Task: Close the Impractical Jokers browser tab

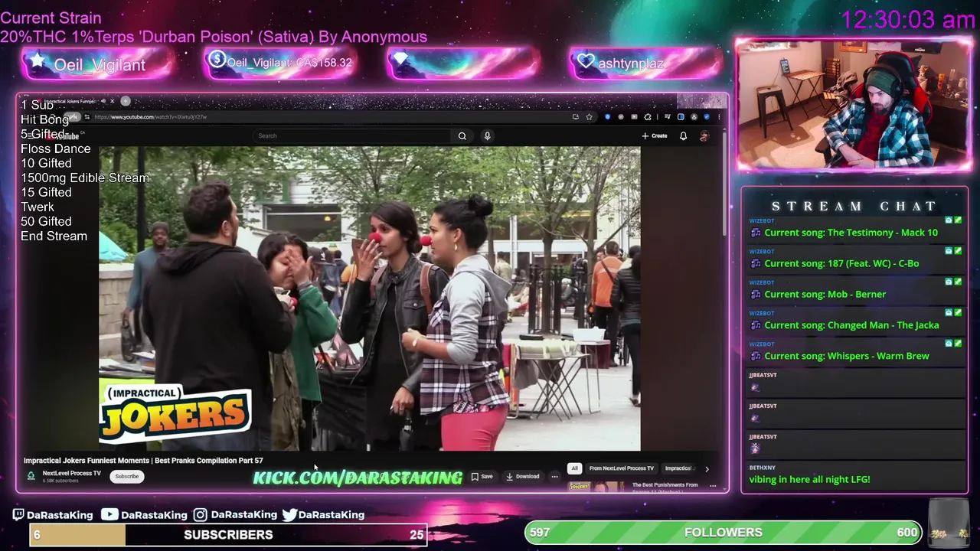Action: point(112,101)
